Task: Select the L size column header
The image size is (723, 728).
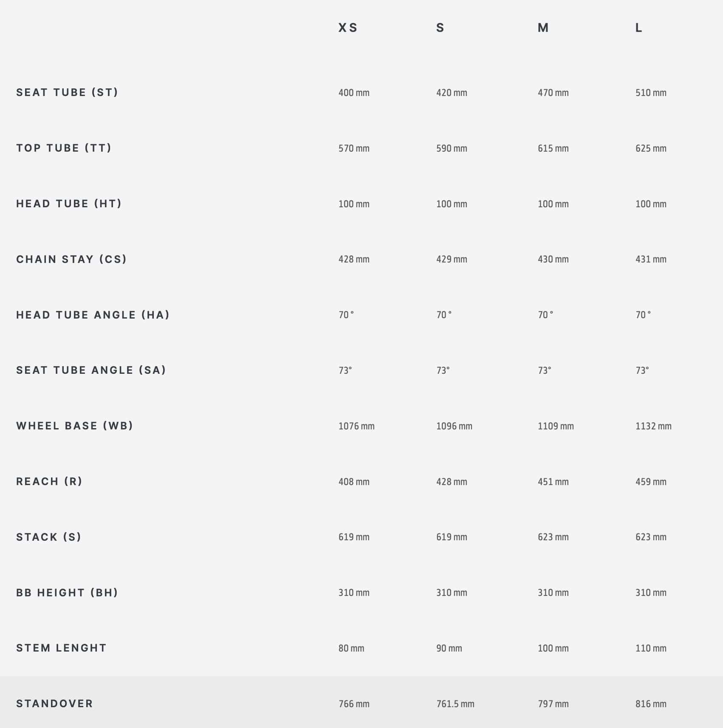Action: coord(638,28)
